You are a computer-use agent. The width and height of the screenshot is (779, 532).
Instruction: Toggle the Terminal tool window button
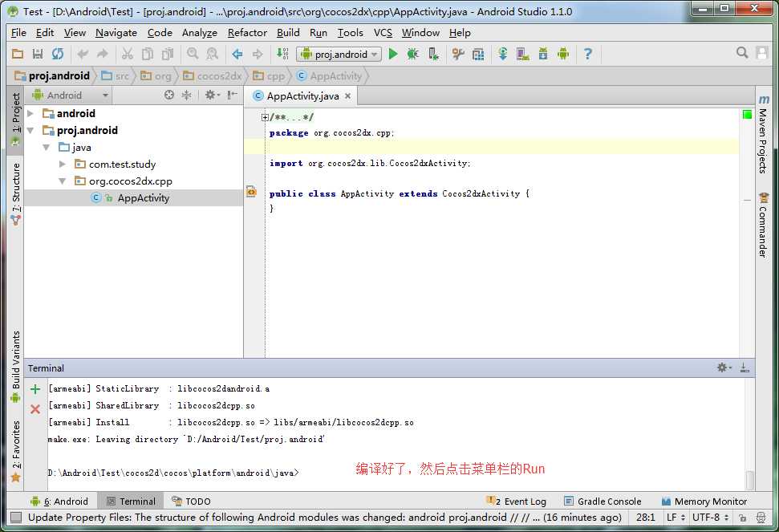point(131,502)
